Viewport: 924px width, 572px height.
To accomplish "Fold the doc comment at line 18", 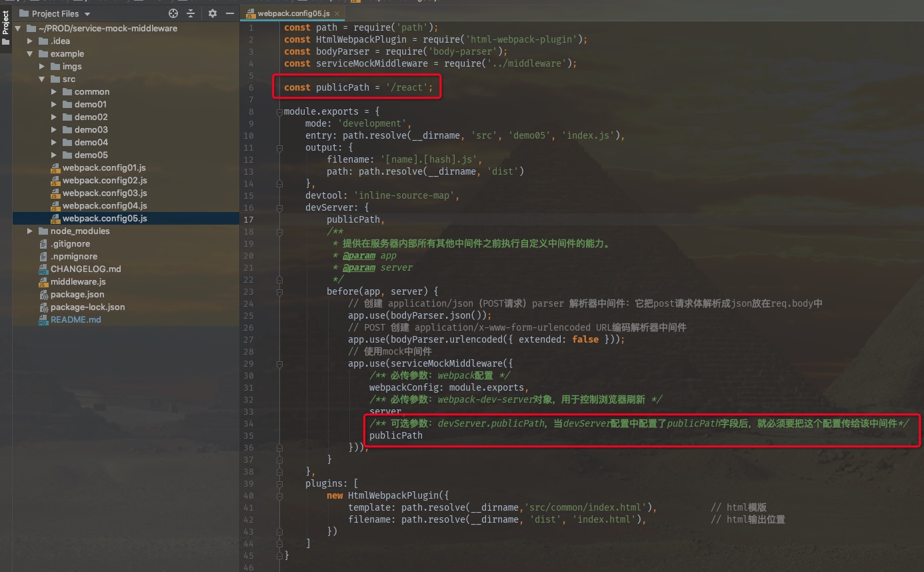I will click(x=280, y=231).
